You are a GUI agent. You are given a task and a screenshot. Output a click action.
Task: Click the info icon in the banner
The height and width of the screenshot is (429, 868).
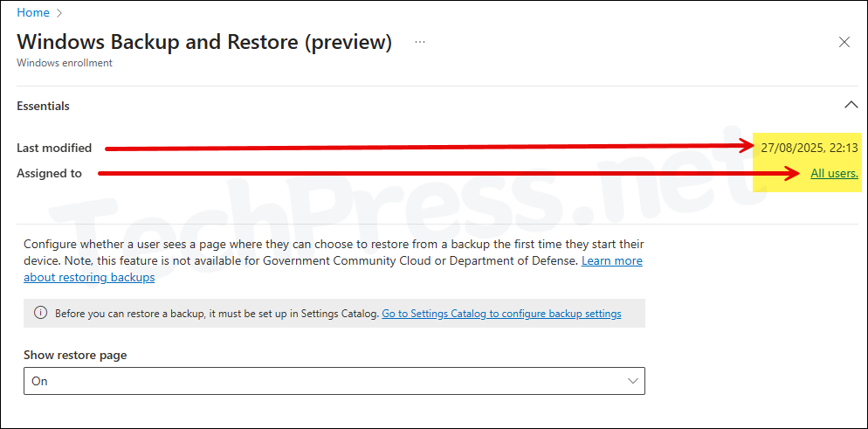point(40,314)
